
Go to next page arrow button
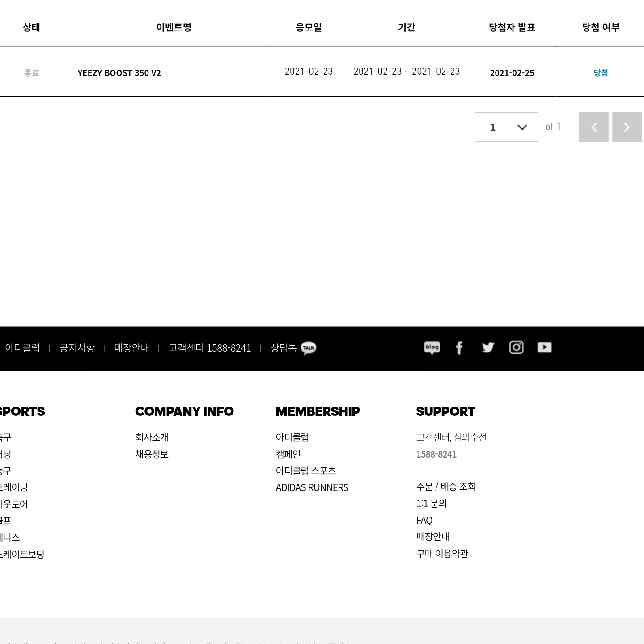coord(627,127)
